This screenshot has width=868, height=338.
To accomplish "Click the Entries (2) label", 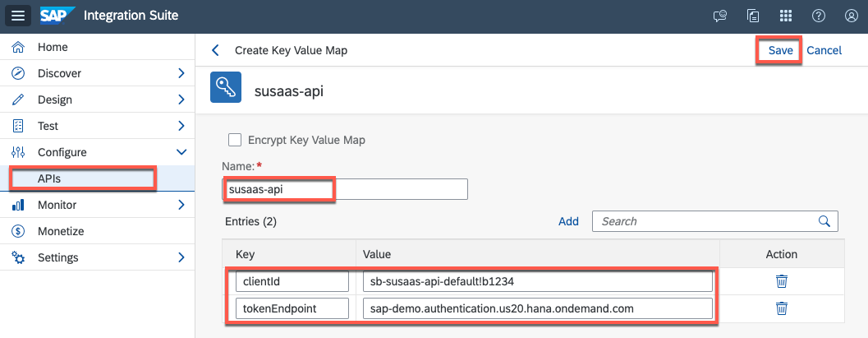I will coord(250,222).
